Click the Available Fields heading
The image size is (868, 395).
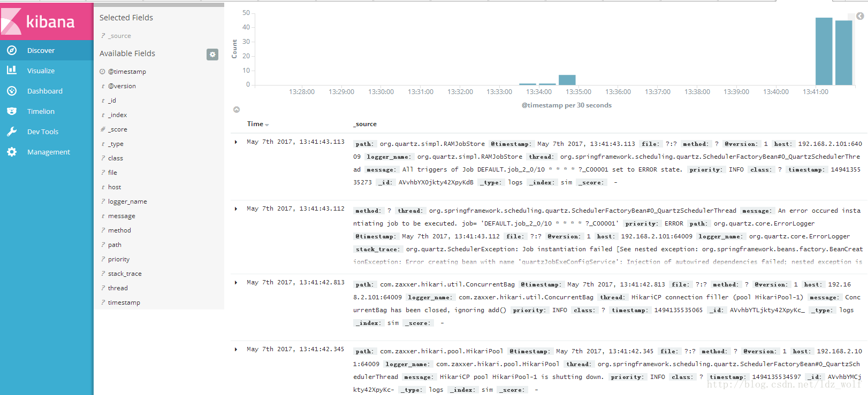(127, 53)
